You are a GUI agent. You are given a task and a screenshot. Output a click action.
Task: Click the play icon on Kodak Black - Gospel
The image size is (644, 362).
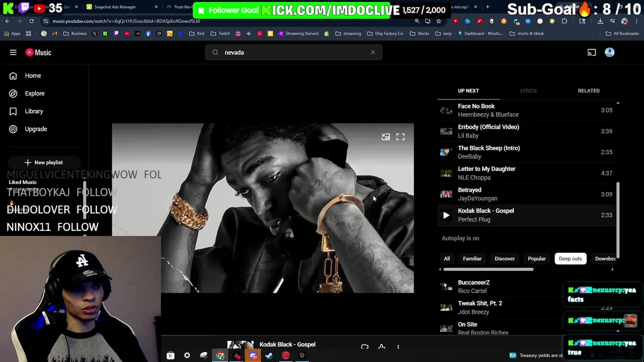point(446,215)
